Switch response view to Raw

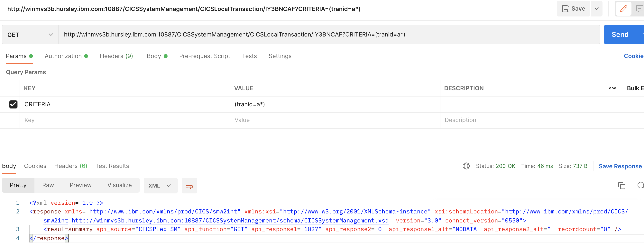(48, 185)
